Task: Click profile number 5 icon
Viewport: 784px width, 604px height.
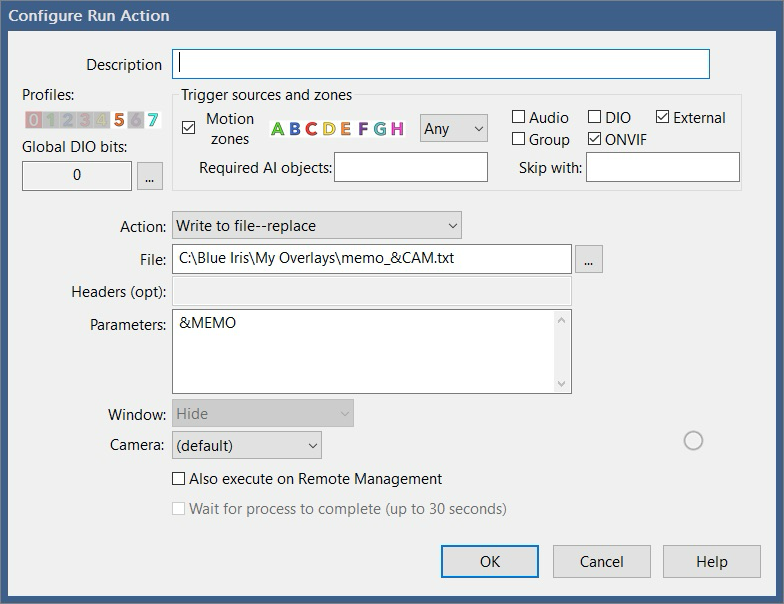Action: 119,121
